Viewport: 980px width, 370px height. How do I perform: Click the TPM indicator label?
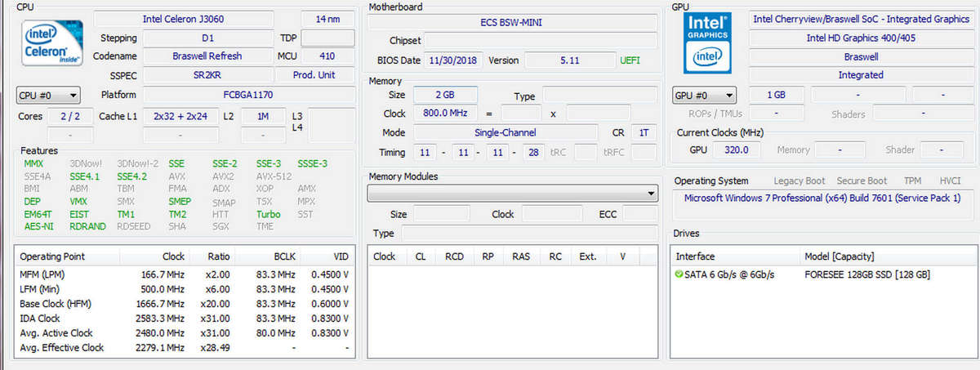(912, 181)
